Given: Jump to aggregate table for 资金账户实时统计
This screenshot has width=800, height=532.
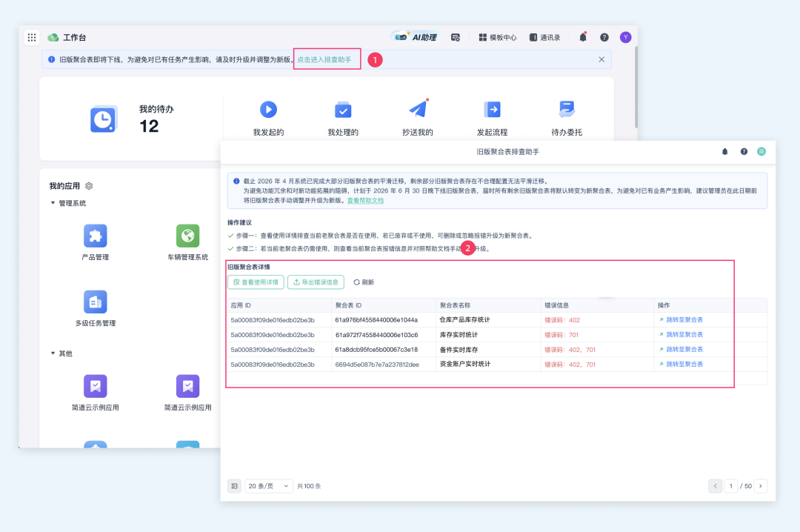Looking at the screenshot, I should click(x=681, y=364).
